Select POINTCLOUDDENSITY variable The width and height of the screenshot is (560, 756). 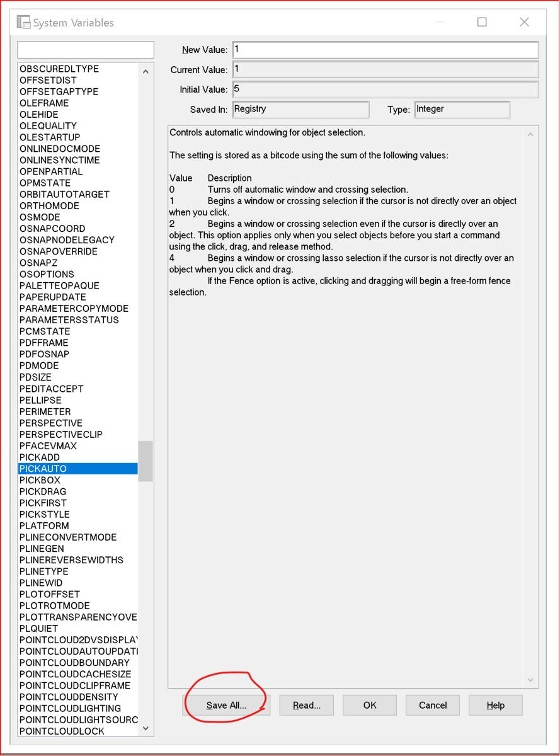69,697
